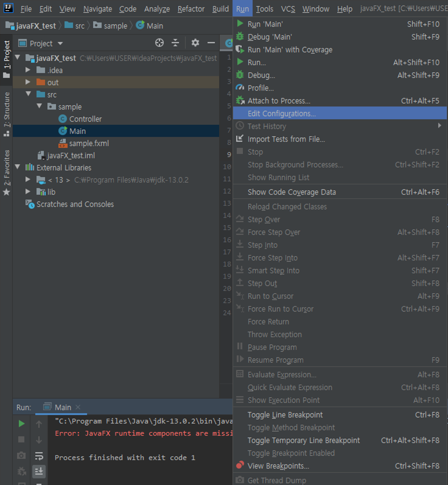The height and width of the screenshot is (485, 448).
Task: Expand the .idea folder
Action: coord(28,70)
